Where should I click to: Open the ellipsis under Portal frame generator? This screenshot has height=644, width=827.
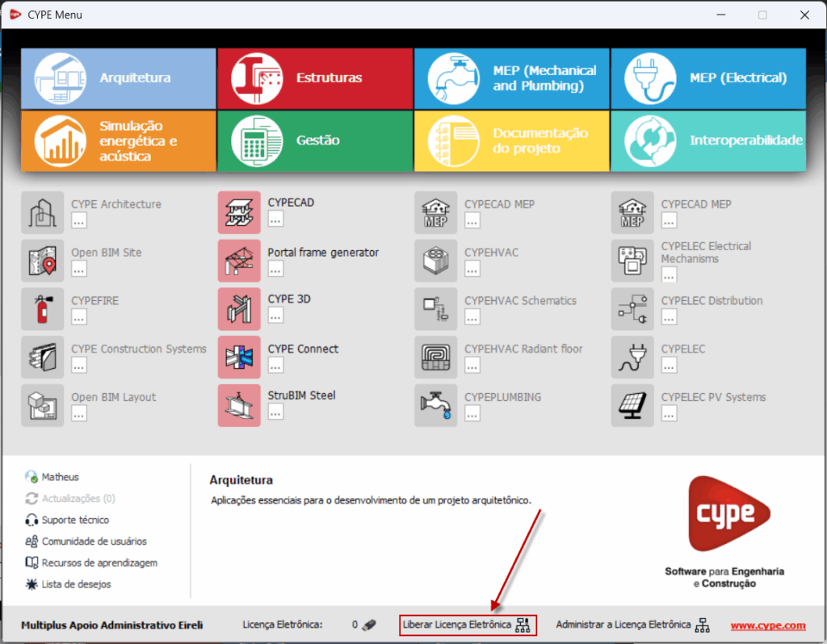(x=276, y=269)
